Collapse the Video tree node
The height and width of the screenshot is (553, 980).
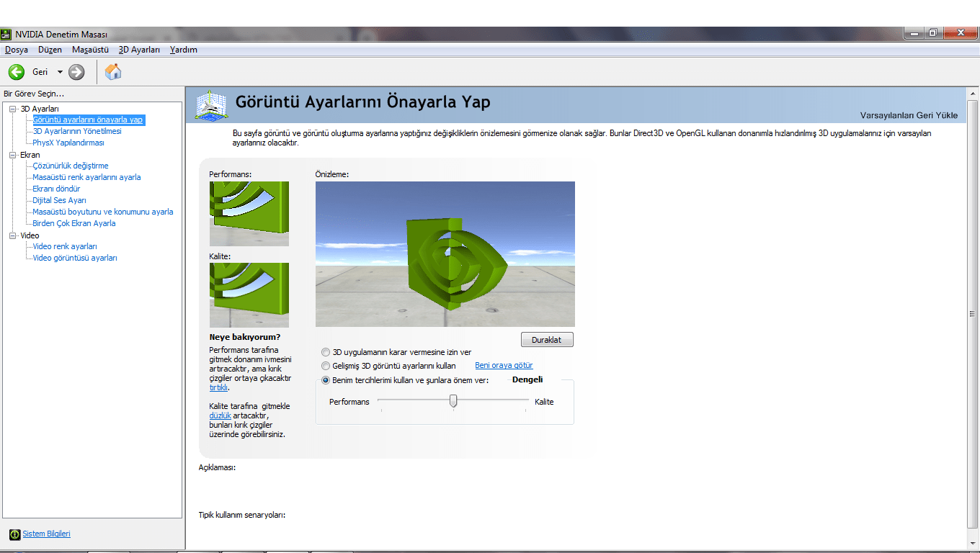13,235
